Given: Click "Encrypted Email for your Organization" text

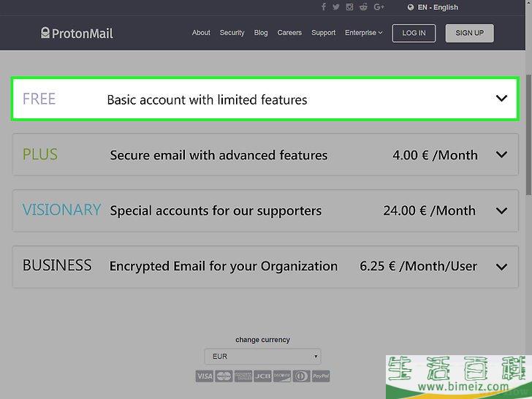Looking at the screenshot, I should coord(224,266).
